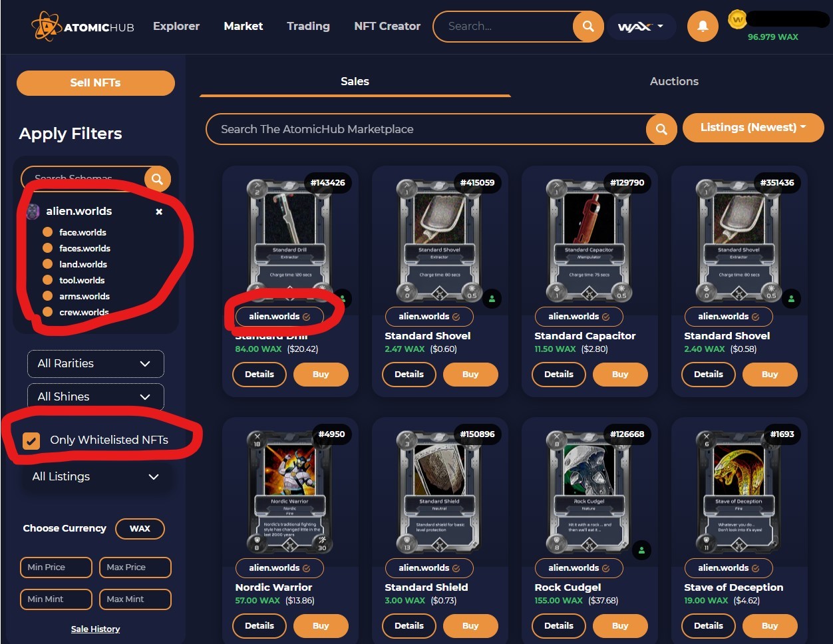
Task: Click the Max Price field
Action: (135, 567)
